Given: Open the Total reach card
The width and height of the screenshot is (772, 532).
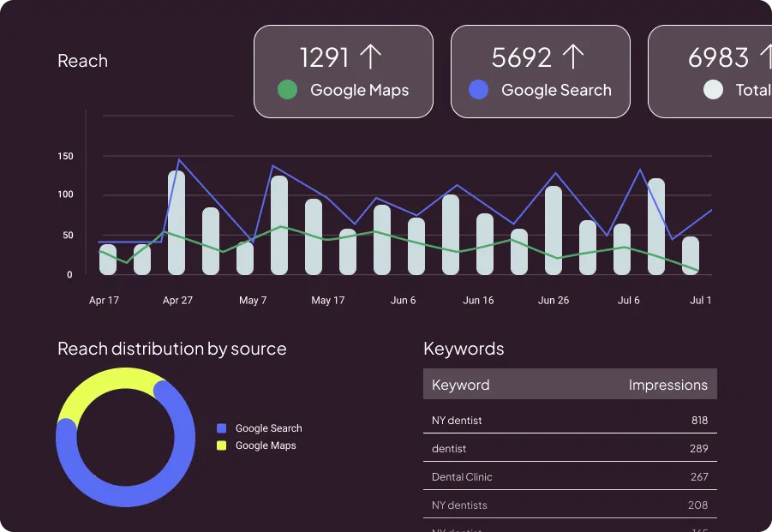Looking at the screenshot, I should point(711,71).
